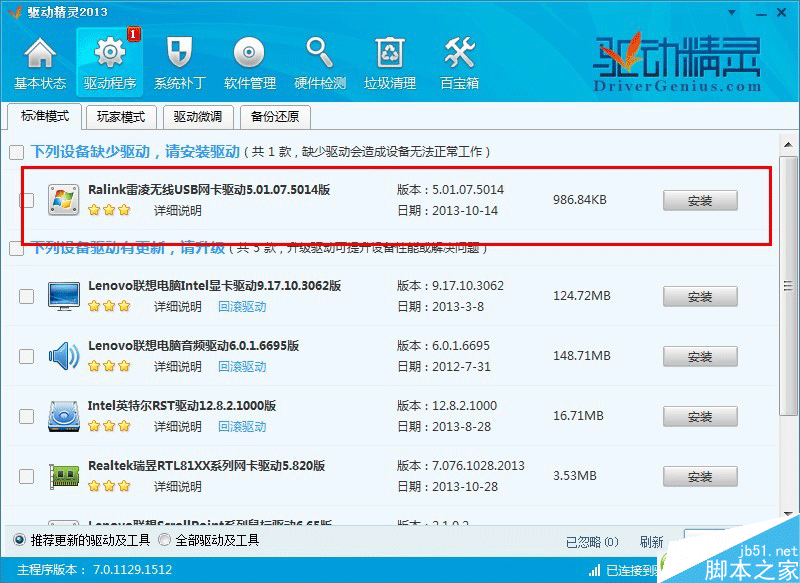Switch to the 玩家模式 tab
The image size is (800, 583).
[121, 117]
